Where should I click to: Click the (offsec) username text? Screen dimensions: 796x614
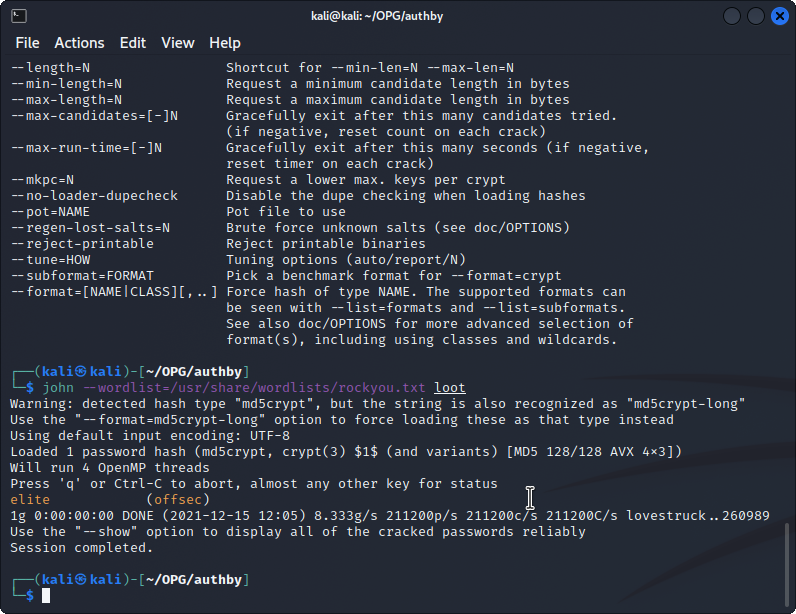(x=178, y=500)
